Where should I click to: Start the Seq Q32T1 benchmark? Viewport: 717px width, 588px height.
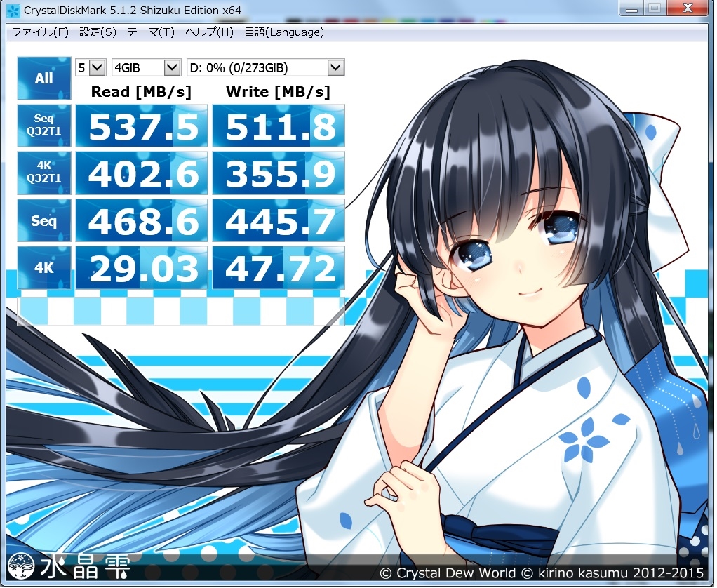tap(44, 126)
